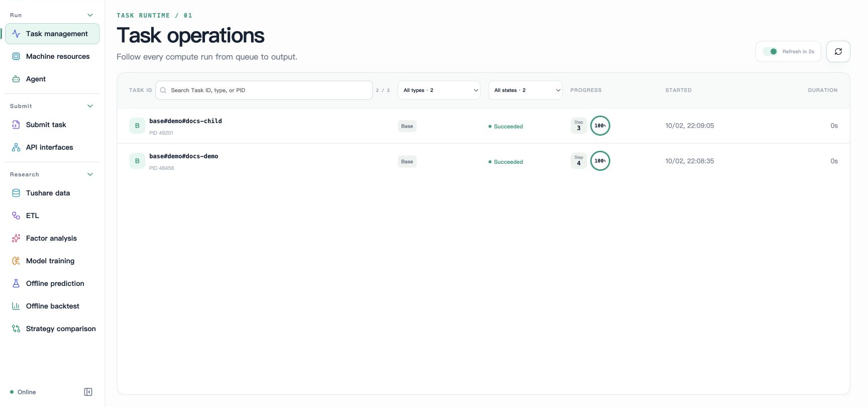This screenshot has height=407, width=868.
Task: Click the Model training brain icon
Action: click(16, 261)
